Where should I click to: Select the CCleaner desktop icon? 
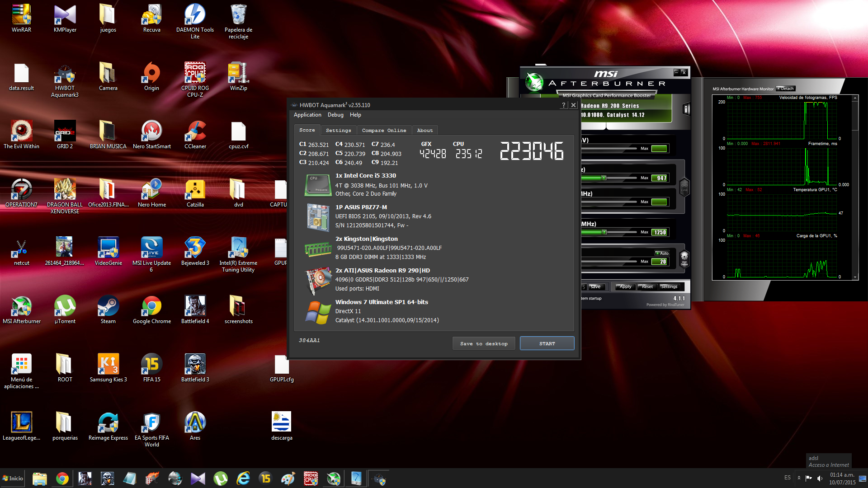point(195,135)
